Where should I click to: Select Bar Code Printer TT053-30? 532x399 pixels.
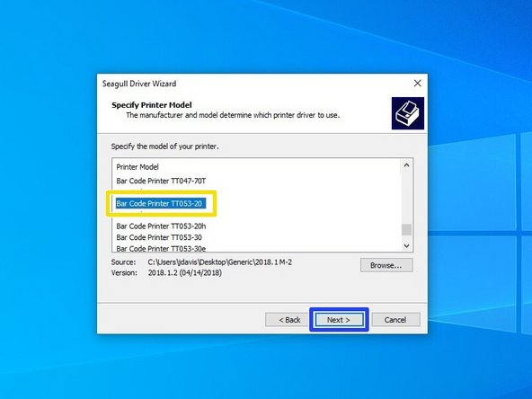pos(159,237)
